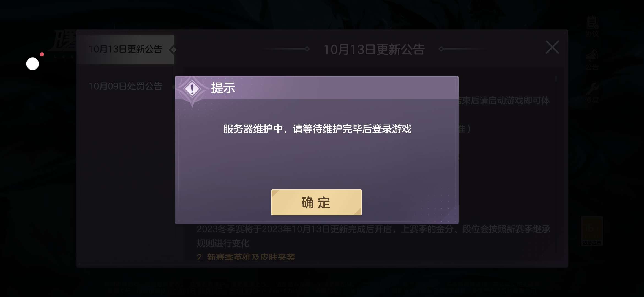Select the 修复 wrench repair icon
The height and width of the screenshot is (297, 644).
click(592, 93)
